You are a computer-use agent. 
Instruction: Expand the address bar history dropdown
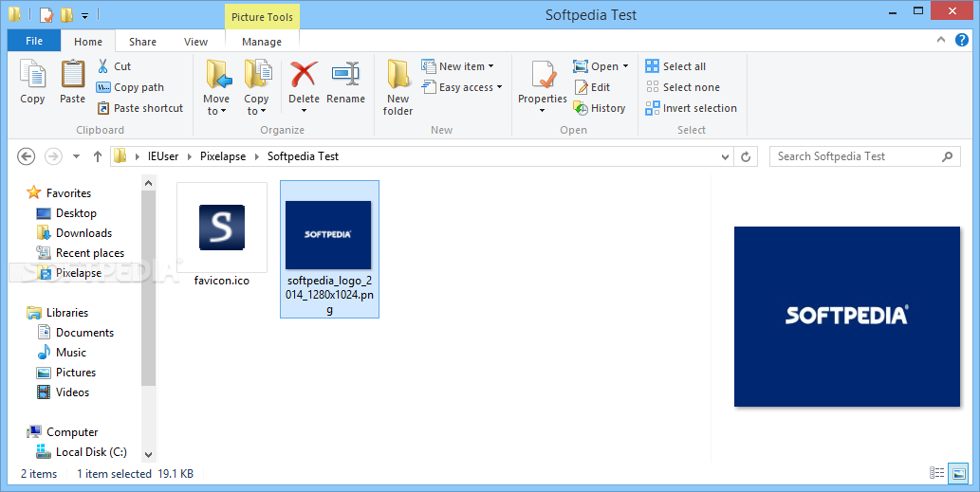point(725,156)
